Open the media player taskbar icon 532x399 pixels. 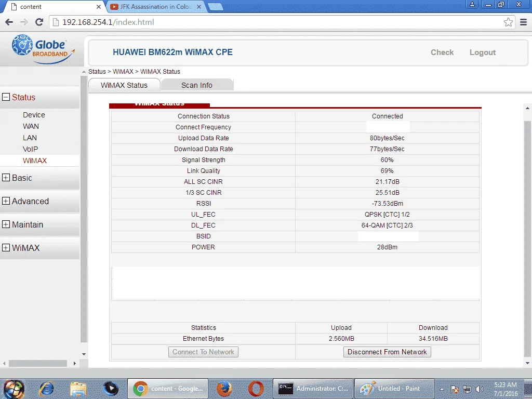pyautogui.click(x=111, y=389)
